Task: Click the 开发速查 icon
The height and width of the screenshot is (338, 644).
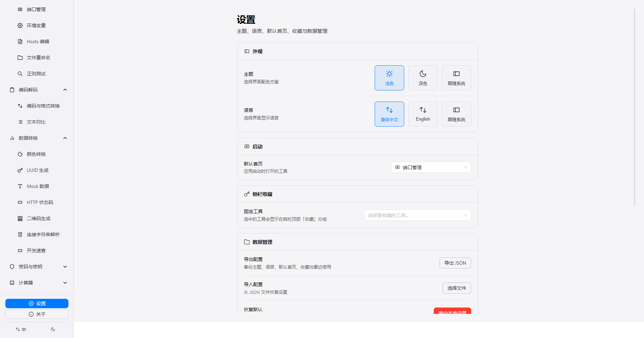Action: [20, 251]
